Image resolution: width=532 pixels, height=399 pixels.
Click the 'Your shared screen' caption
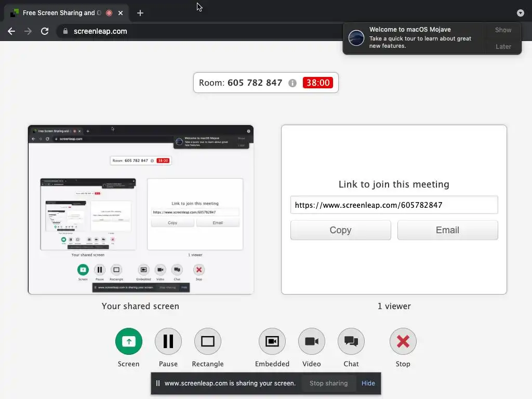tap(140, 307)
